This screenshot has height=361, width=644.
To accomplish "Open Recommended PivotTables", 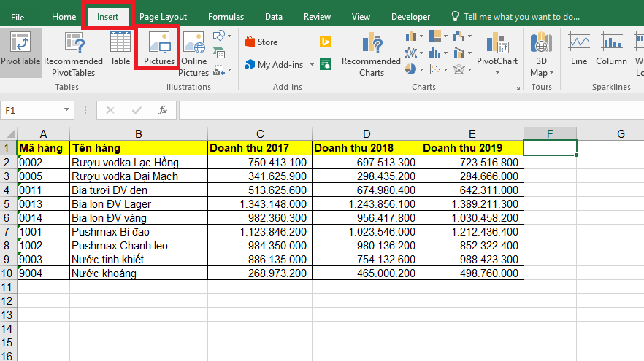I will coord(73,53).
